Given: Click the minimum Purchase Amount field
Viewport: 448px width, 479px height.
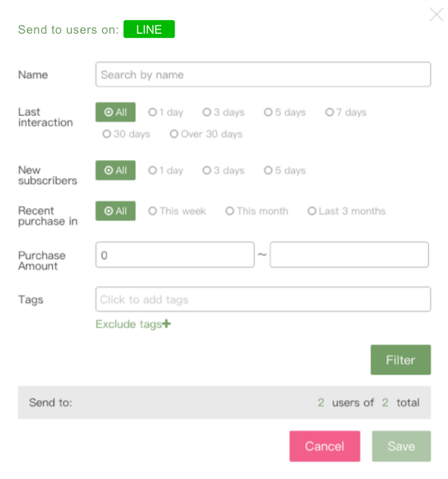Looking at the screenshot, I should point(175,255).
